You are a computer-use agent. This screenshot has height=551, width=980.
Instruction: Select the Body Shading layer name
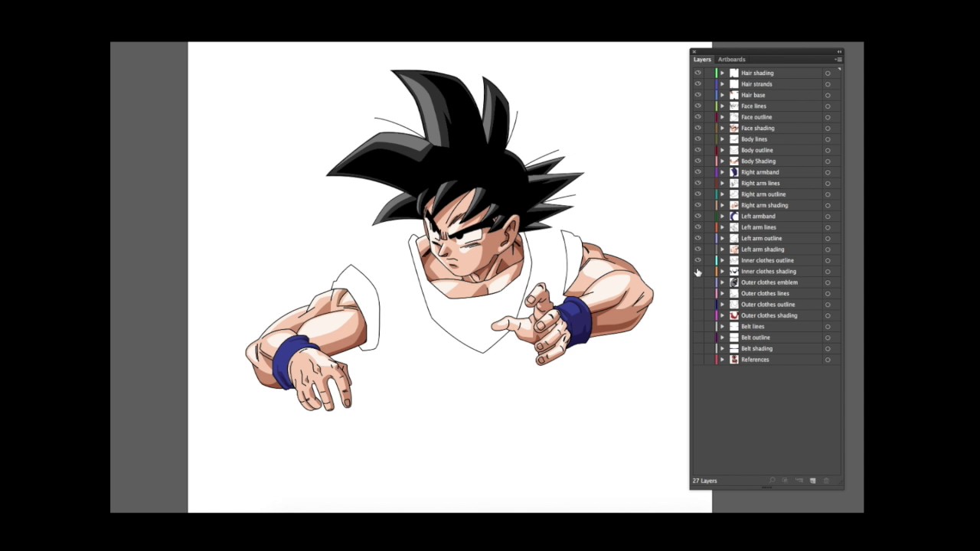[x=758, y=161]
